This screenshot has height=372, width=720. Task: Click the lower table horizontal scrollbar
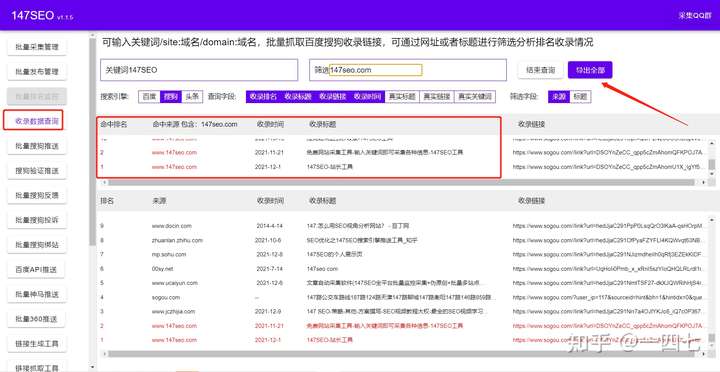399,354
